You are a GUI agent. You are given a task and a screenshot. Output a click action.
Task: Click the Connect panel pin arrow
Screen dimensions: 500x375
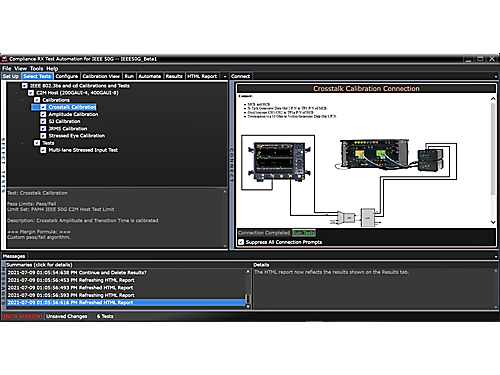pos(496,76)
